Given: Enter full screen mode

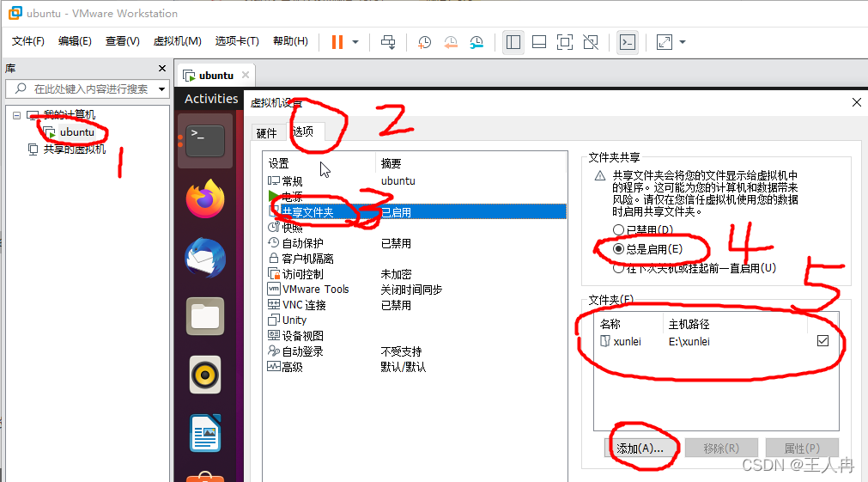Looking at the screenshot, I should [565, 42].
